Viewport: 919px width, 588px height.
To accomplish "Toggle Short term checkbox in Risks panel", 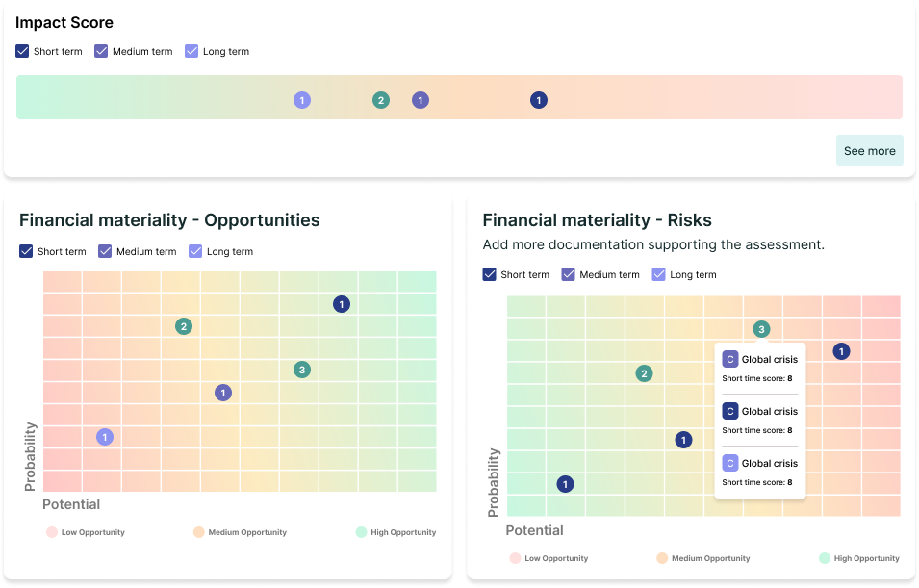I will pos(490,274).
